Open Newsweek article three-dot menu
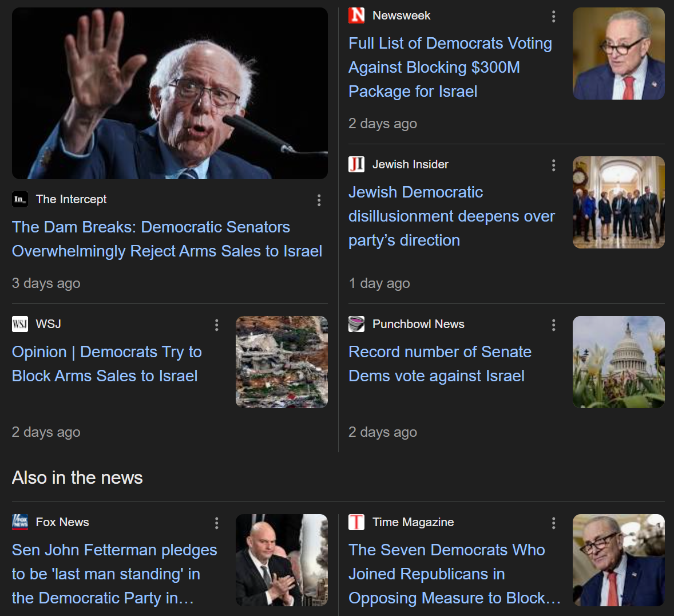Viewport: 674px width, 616px height. coord(554,17)
